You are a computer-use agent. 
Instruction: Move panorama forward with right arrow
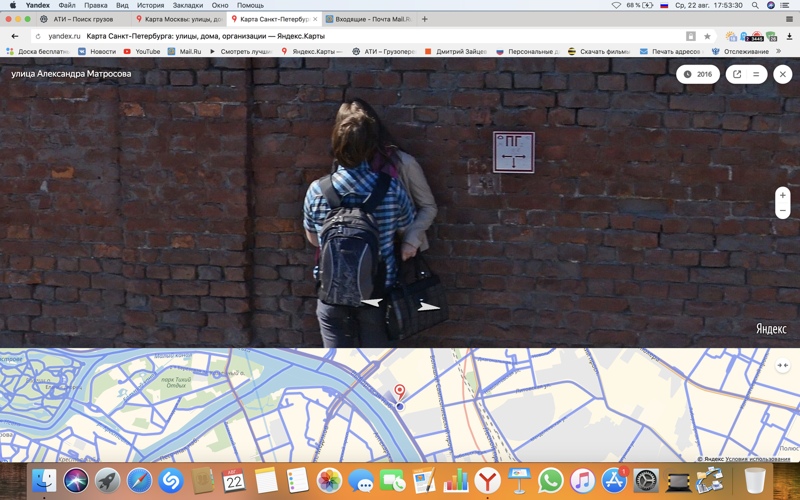tap(428, 306)
